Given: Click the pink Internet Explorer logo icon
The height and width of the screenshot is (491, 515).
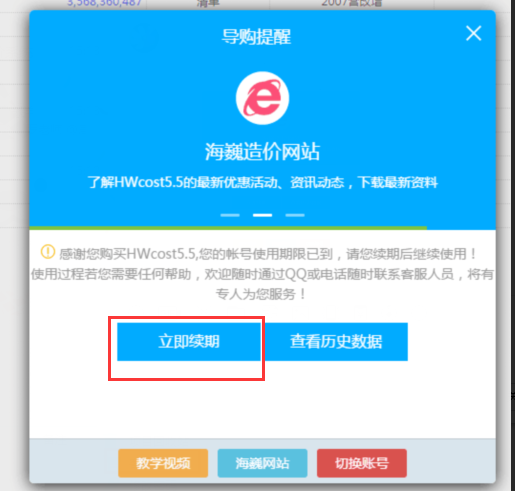Looking at the screenshot, I should (x=262, y=98).
